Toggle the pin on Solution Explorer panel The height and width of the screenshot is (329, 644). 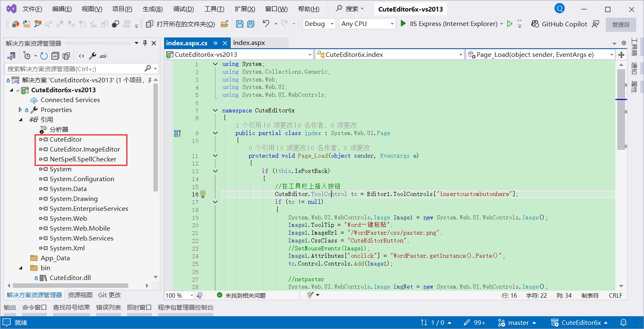click(145, 43)
